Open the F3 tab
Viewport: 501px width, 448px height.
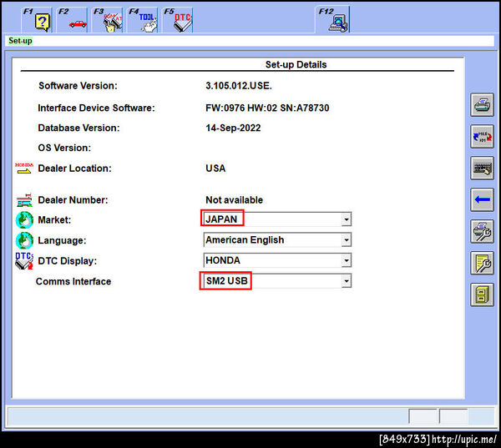pos(107,20)
